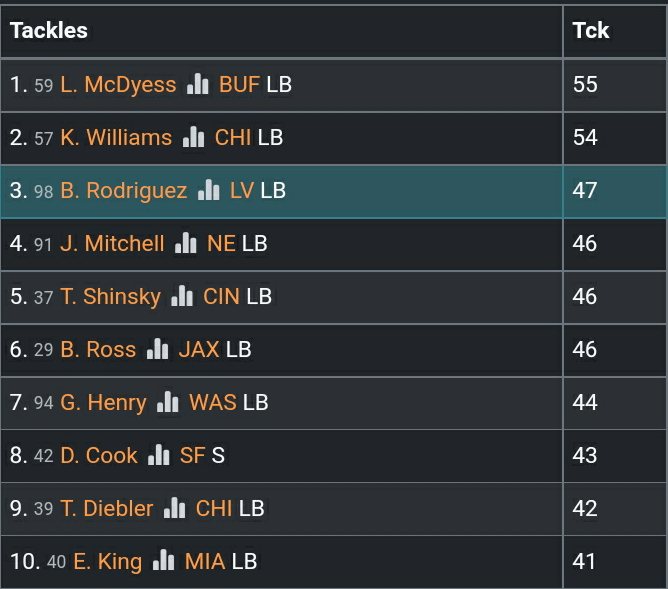
Task: Open L. McDyess player profile link
Action: click(118, 84)
